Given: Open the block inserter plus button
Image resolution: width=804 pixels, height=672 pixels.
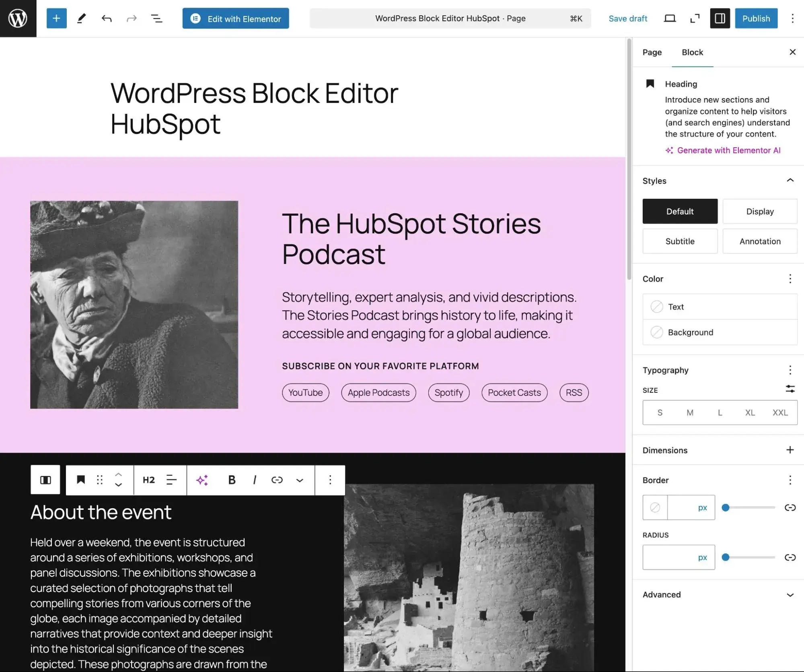Looking at the screenshot, I should click(56, 19).
